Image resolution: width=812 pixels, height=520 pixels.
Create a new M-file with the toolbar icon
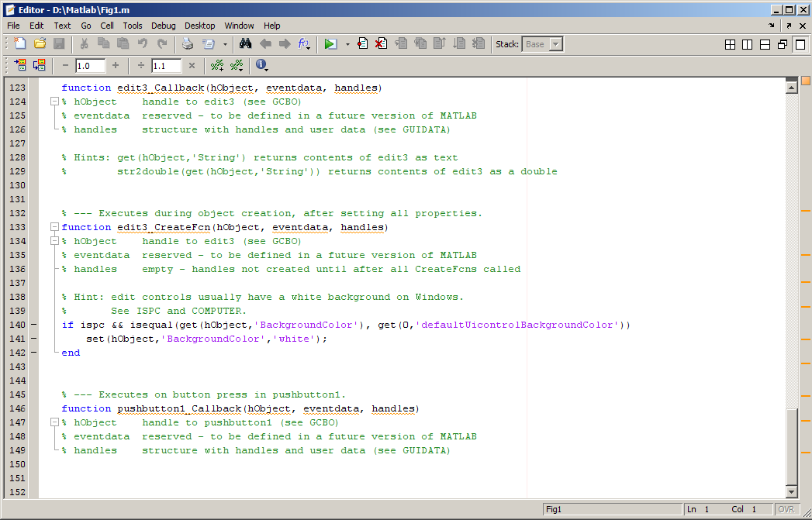(x=20, y=44)
